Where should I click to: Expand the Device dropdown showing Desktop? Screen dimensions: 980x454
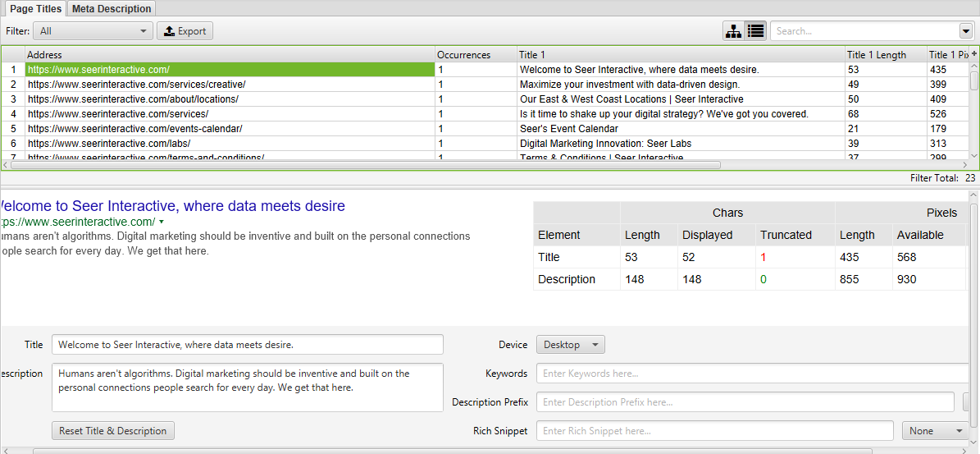[570, 345]
